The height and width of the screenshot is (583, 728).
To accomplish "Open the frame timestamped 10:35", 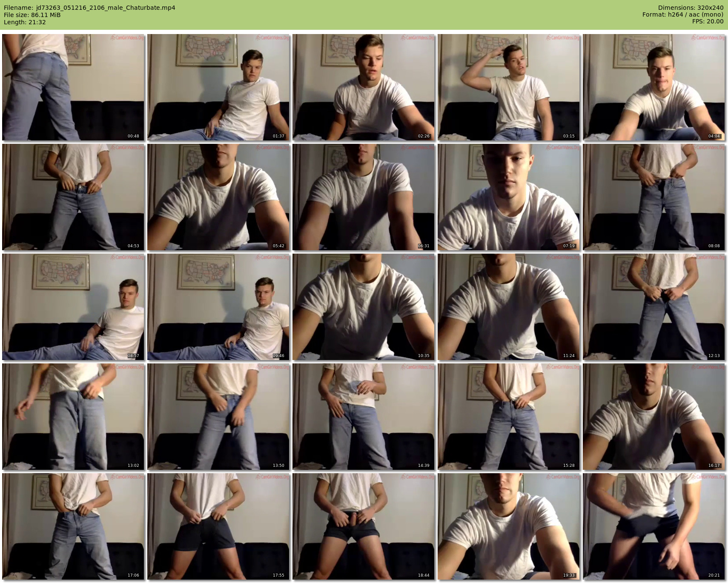I will [364, 307].
